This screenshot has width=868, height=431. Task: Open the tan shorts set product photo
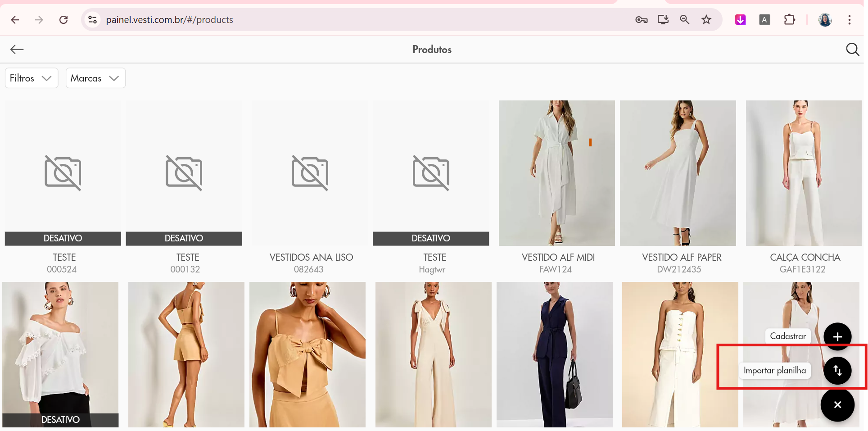pos(186,354)
